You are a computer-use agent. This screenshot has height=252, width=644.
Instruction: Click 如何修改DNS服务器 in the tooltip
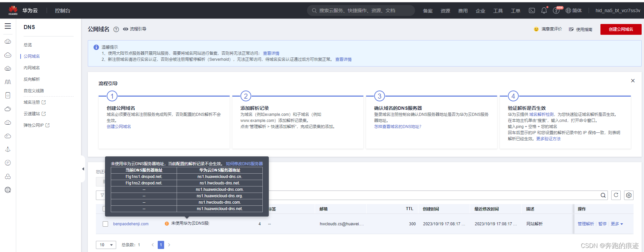click(x=244, y=164)
